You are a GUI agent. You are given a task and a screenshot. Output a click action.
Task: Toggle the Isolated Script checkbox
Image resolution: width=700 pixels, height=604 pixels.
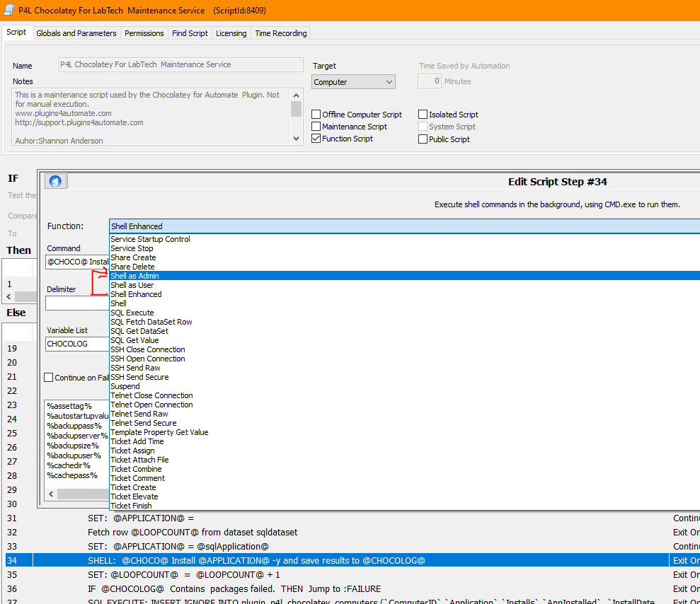(423, 115)
